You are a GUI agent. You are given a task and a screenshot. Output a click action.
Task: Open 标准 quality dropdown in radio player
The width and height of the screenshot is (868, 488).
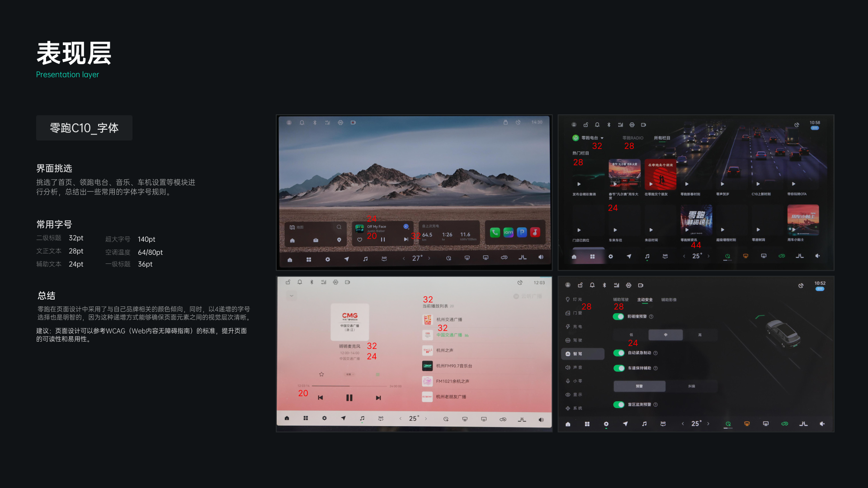point(349,374)
